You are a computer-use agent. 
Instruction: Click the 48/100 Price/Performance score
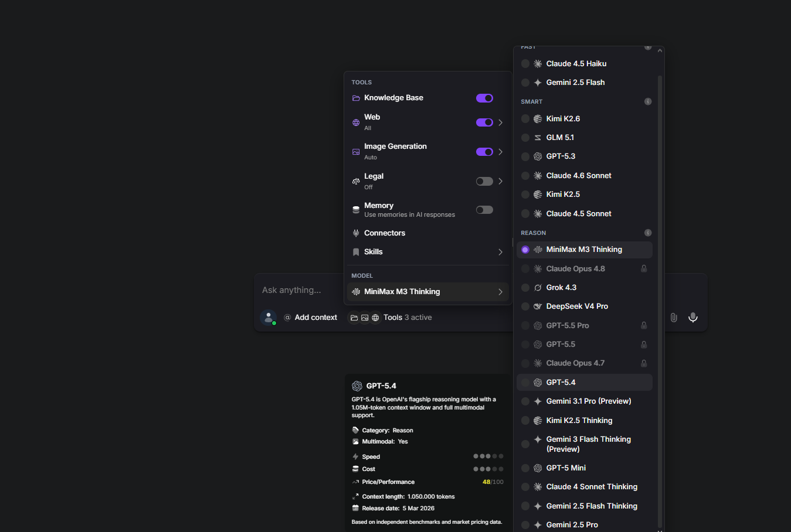(493, 482)
